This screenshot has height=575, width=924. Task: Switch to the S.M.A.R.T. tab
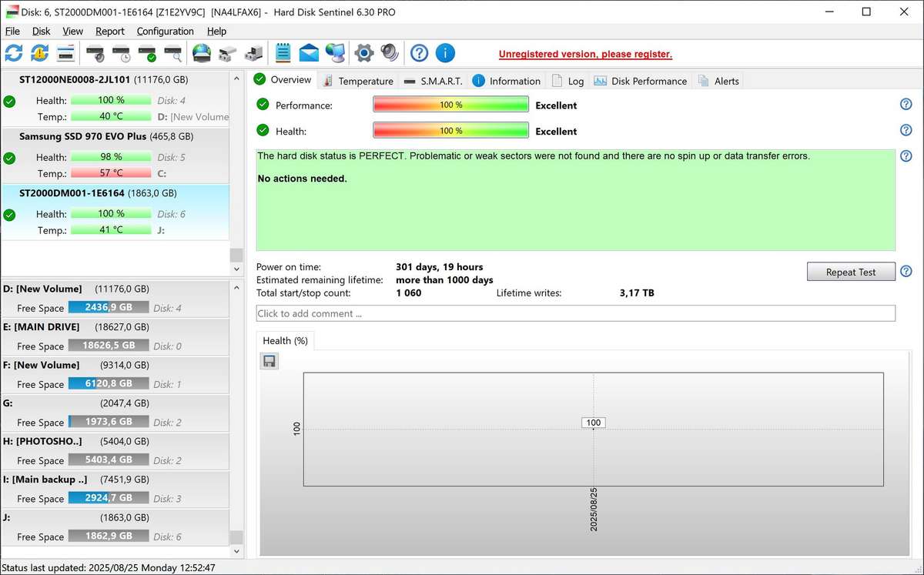click(432, 81)
